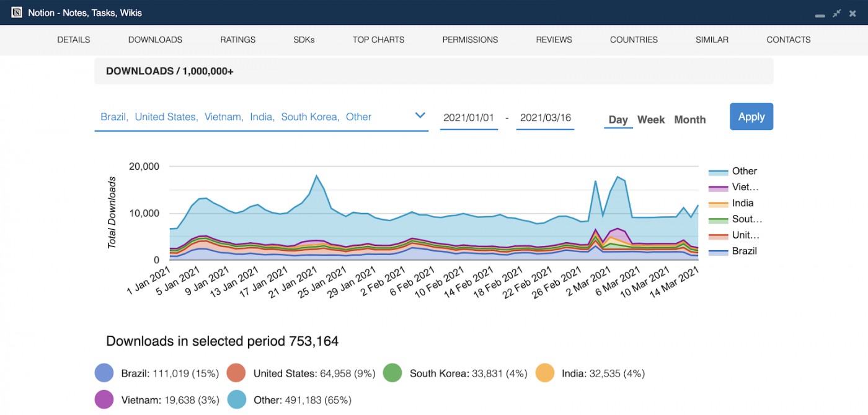Image resolution: width=868 pixels, height=415 pixels.
Task: Click the United States red color circle
Action: click(236, 373)
